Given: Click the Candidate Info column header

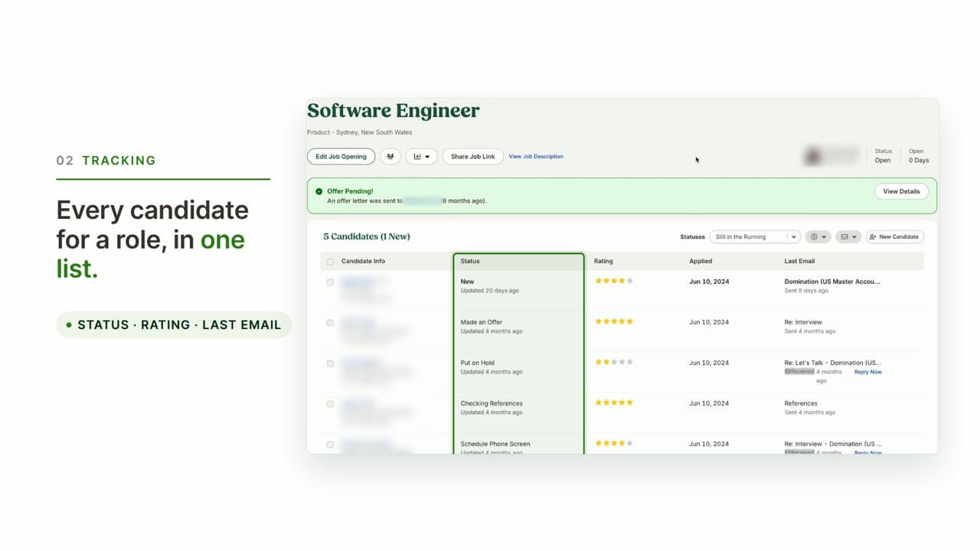Looking at the screenshot, I should 363,262.
